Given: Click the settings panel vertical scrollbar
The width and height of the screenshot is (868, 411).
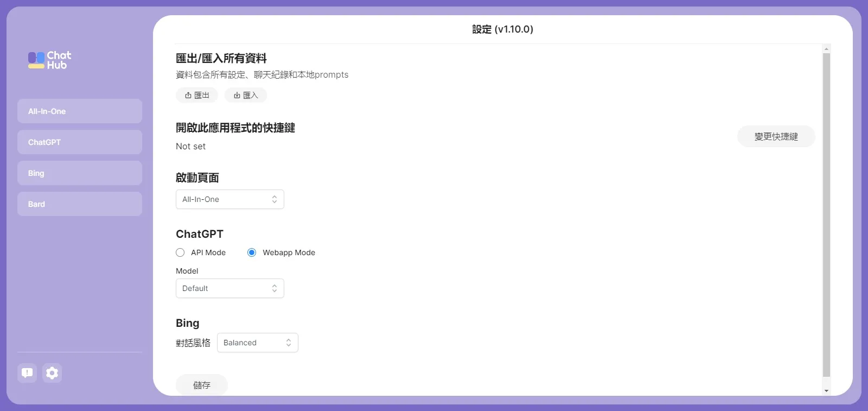Looking at the screenshot, I should [x=826, y=215].
